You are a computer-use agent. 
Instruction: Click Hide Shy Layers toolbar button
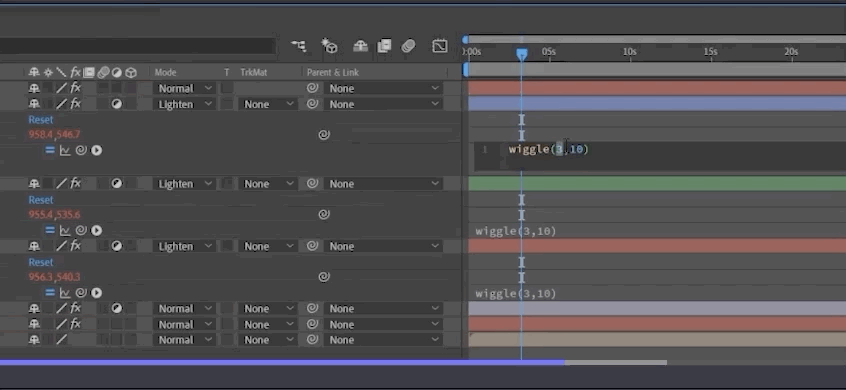pyautogui.click(x=360, y=46)
